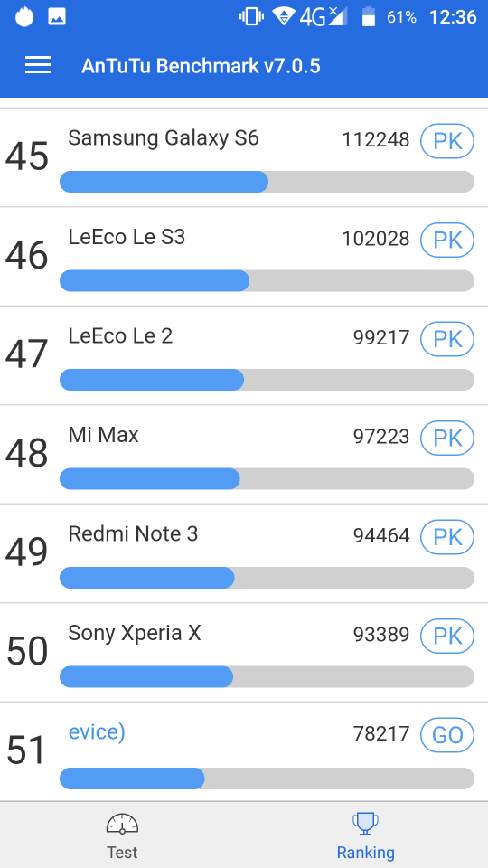The height and width of the screenshot is (868, 488).
Task: Tap PK button for LeEco Le S3
Action: (x=447, y=241)
